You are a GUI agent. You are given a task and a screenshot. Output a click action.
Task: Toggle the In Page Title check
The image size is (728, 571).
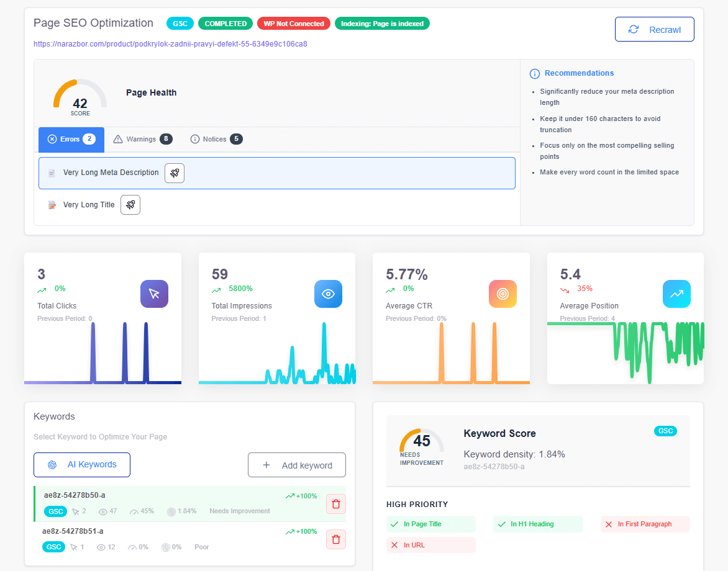pyautogui.click(x=430, y=524)
